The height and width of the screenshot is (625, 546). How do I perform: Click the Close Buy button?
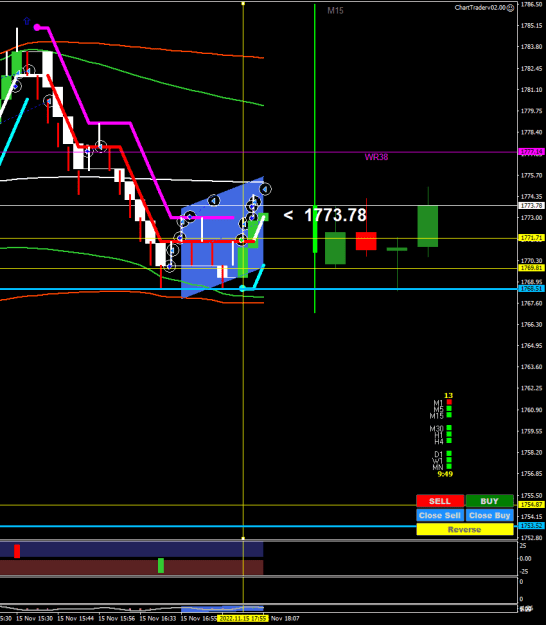pos(489,515)
